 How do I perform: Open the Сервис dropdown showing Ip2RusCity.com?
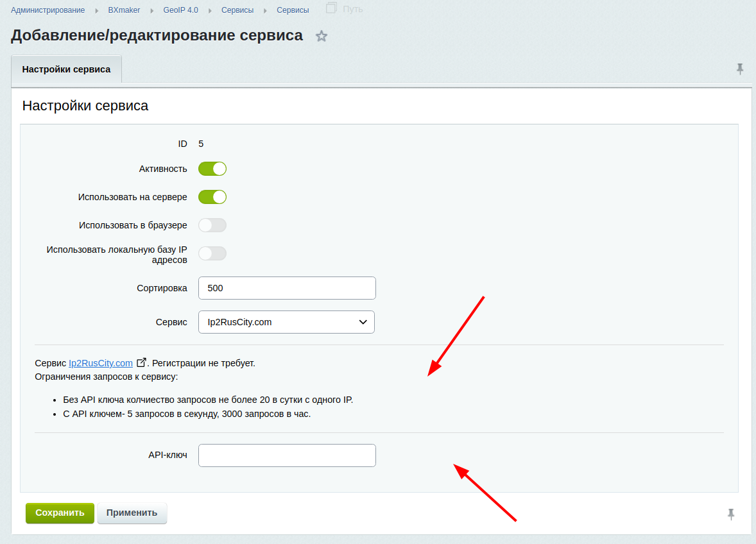tap(286, 322)
